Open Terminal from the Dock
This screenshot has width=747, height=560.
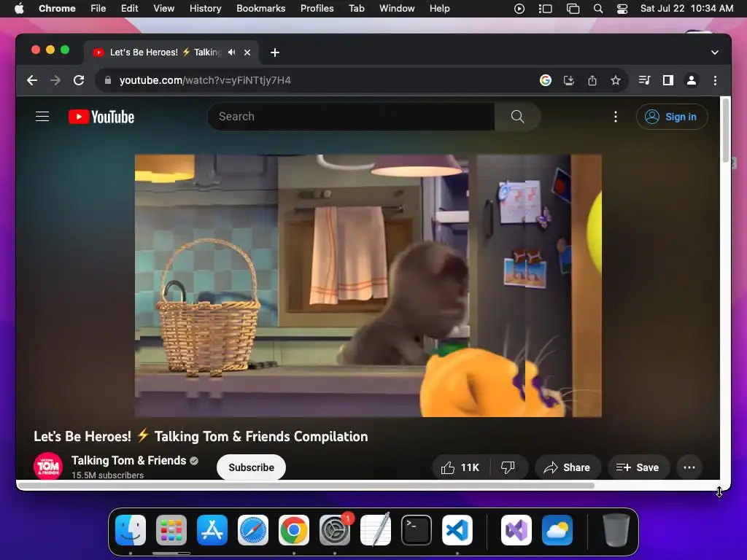click(x=417, y=530)
